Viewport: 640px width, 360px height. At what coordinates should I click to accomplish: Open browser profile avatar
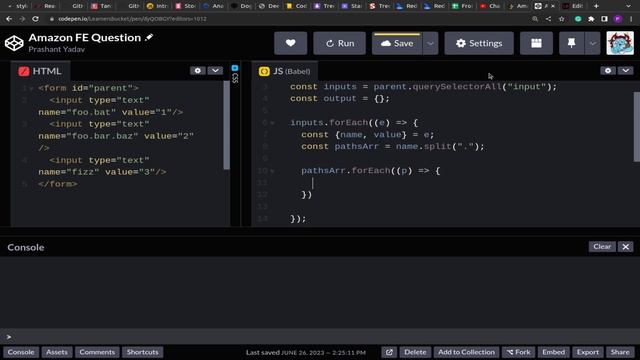(618, 19)
